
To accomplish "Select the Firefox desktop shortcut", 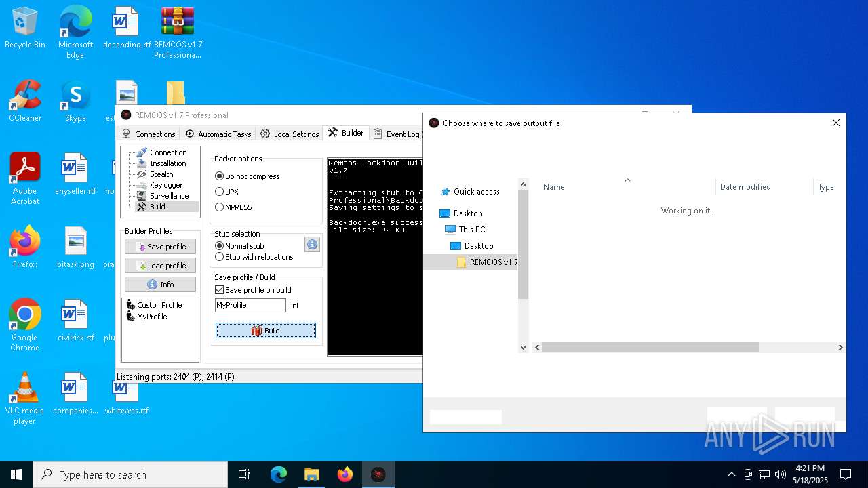I will pyautogui.click(x=25, y=247).
